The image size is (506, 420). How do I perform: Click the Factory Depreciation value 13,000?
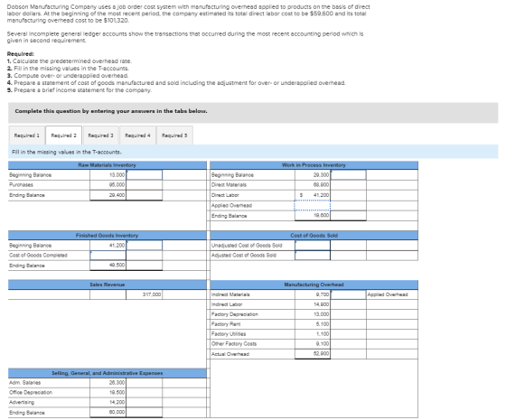(313, 314)
